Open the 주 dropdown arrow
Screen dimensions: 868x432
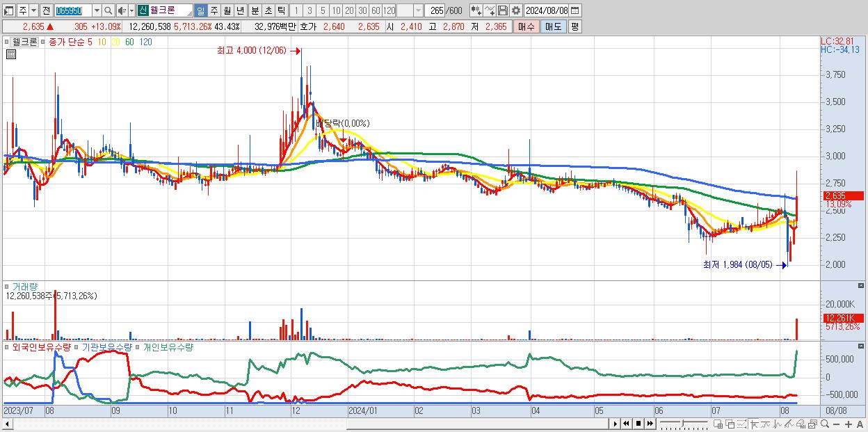click(x=34, y=10)
